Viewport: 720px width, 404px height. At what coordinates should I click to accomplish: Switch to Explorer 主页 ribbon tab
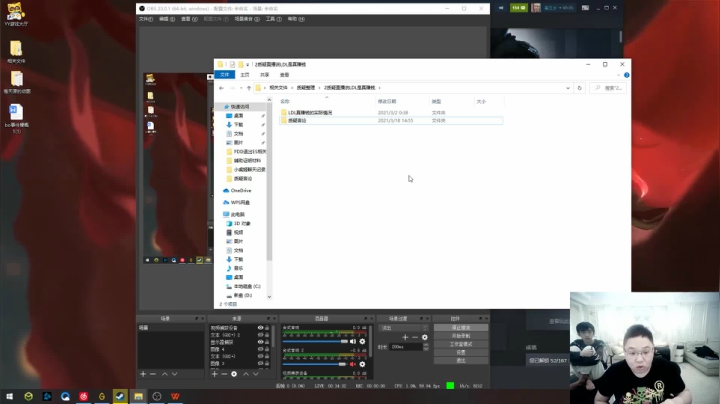point(245,75)
